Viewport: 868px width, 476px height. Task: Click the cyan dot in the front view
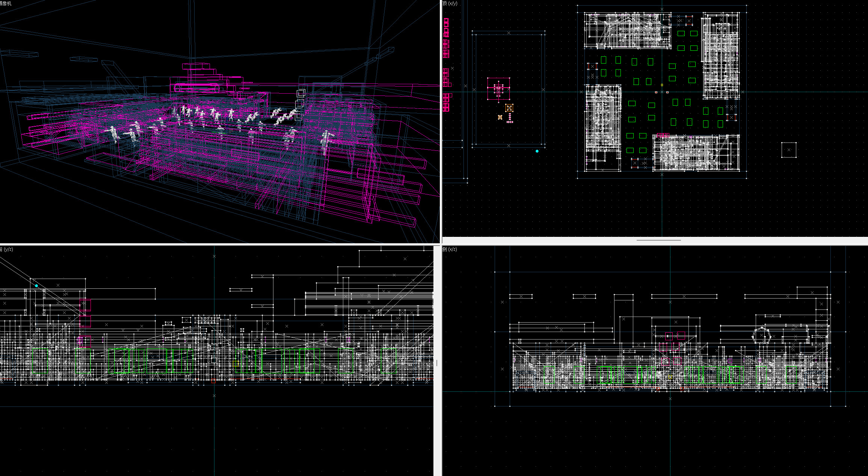(36, 286)
